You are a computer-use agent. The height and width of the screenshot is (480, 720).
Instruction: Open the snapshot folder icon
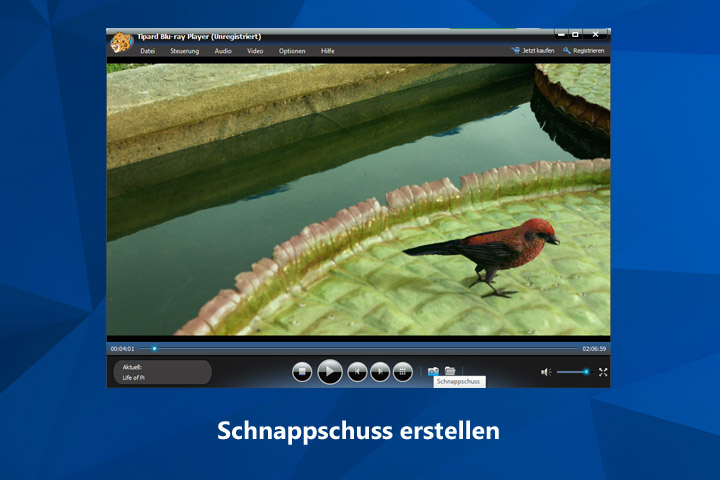click(x=450, y=371)
